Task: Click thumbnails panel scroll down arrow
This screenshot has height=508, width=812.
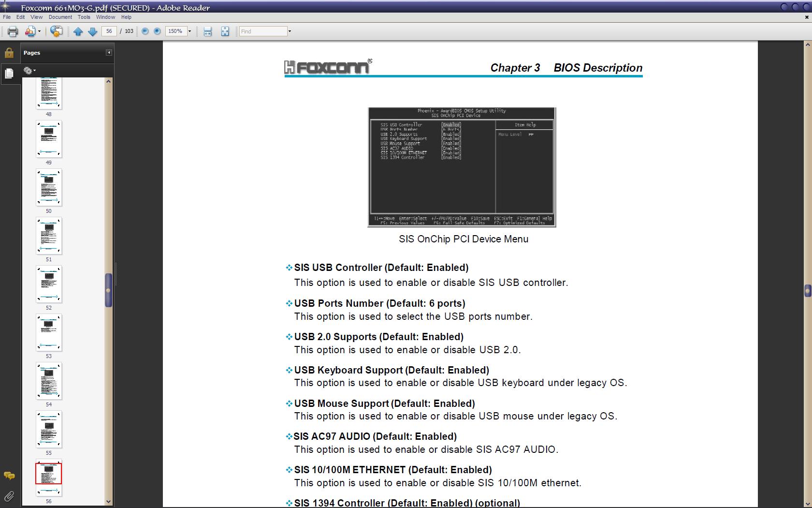Action: [x=108, y=502]
